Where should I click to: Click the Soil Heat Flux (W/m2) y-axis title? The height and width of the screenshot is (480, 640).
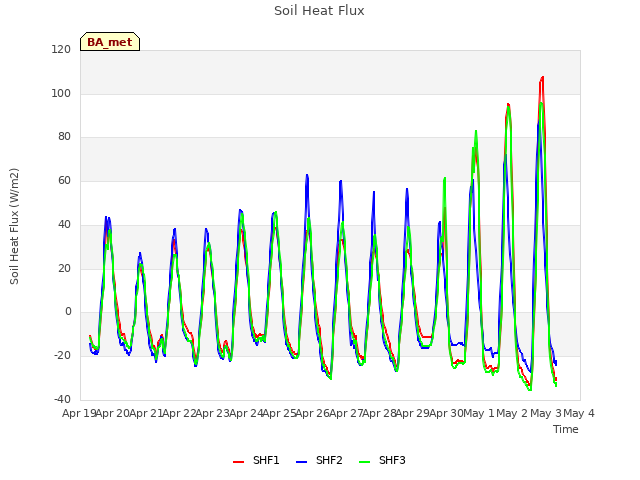[14, 226]
